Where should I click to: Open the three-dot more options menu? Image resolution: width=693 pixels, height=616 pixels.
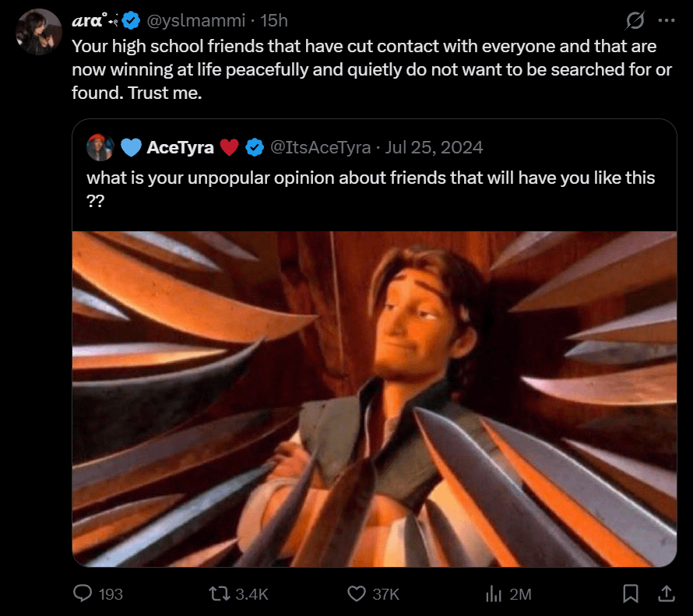click(x=667, y=20)
